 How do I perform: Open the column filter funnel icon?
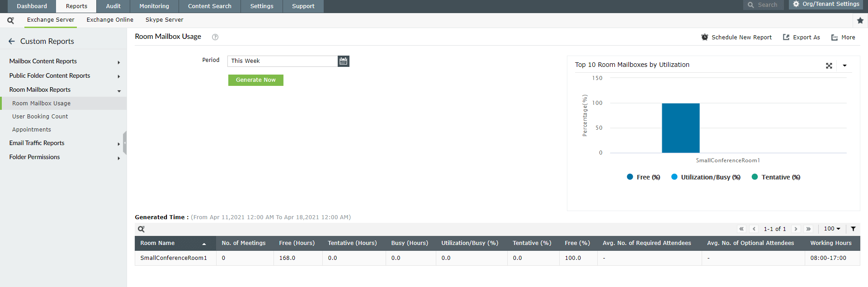pos(853,229)
